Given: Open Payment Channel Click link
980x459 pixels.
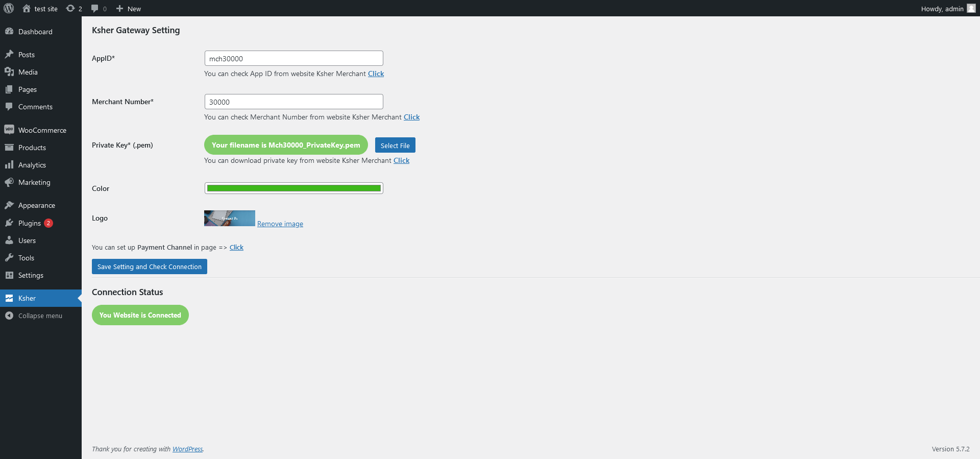Looking at the screenshot, I should tap(236, 247).
